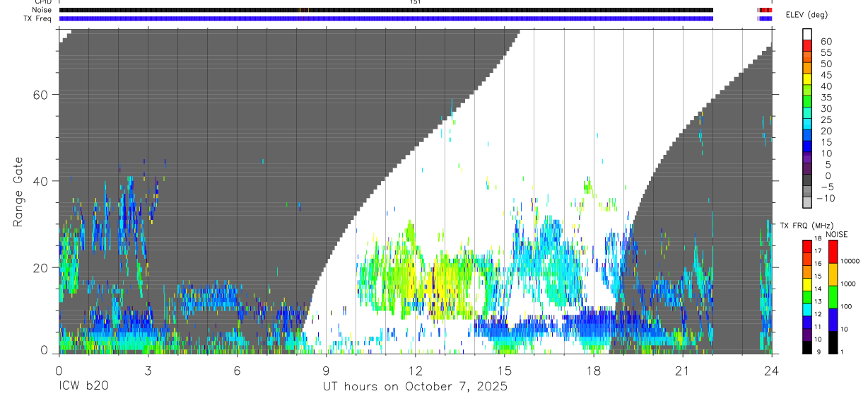Click the '10000' label on NOISE legend
The height and width of the screenshot is (401, 868).
point(849,261)
